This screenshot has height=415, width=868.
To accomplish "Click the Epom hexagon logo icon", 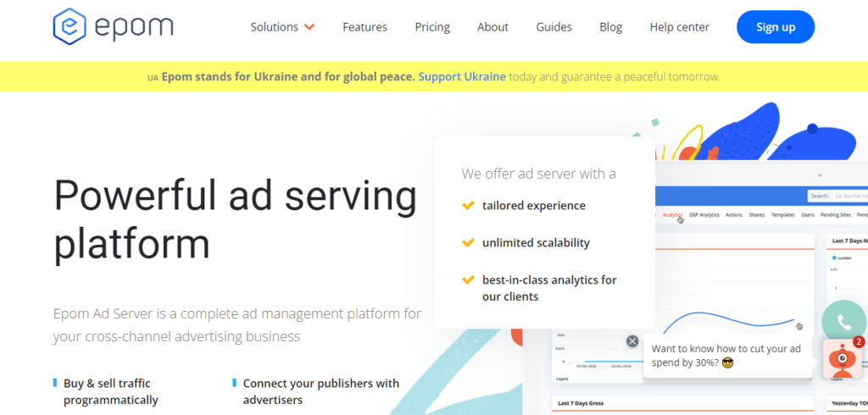I will [x=70, y=26].
